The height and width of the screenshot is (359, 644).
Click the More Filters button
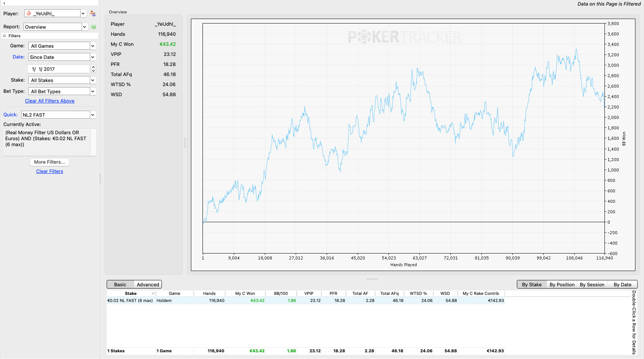click(x=50, y=162)
